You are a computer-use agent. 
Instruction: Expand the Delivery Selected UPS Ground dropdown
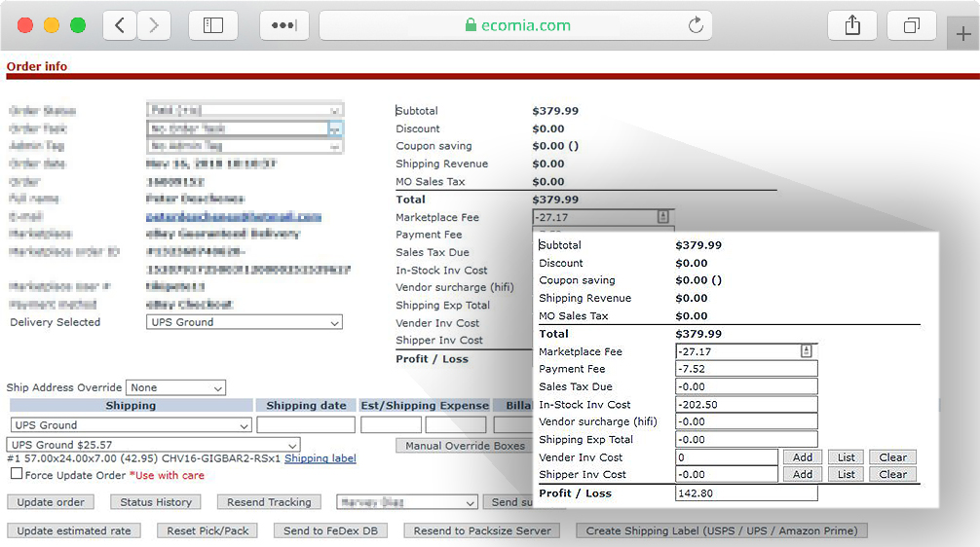[x=245, y=322]
